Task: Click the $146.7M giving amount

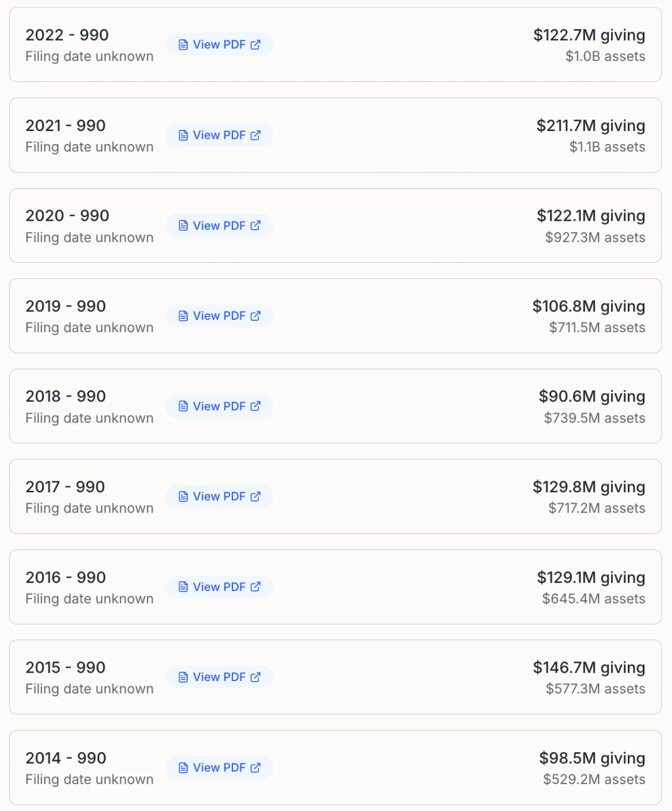Action: point(589,668)
